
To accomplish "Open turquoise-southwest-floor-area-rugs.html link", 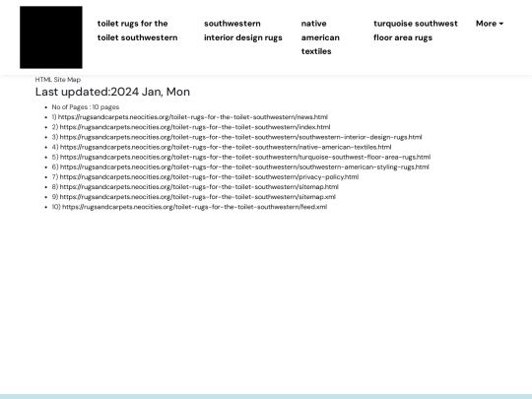I will pos(245,157).
